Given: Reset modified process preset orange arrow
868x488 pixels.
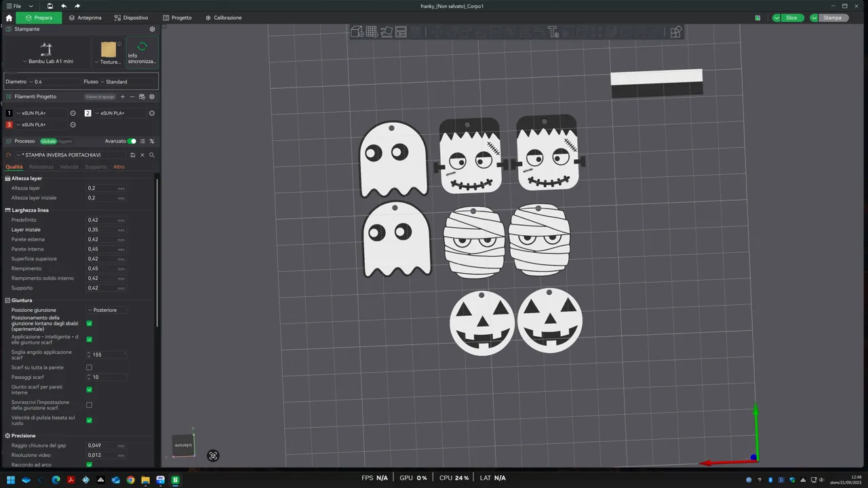Looking at the screenshot, I should (9, 155).
